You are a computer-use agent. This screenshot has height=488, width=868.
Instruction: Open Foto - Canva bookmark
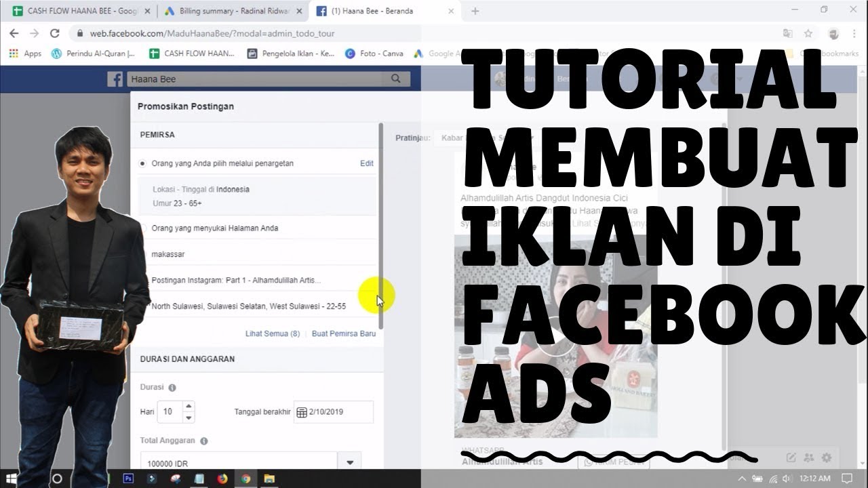[x=374, y=54]
